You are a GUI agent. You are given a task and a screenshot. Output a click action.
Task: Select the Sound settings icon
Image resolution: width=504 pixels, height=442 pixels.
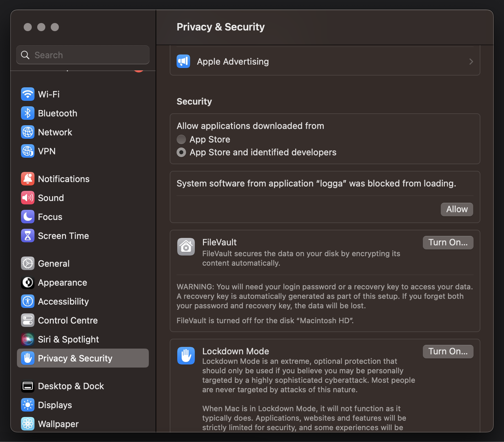(x=27, y=198)
